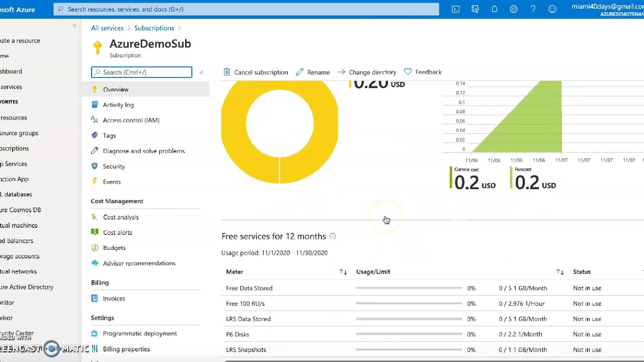Click the Billing properties icon
The height and width of the screenshot is (362, 644).
(x=95, y=349)
